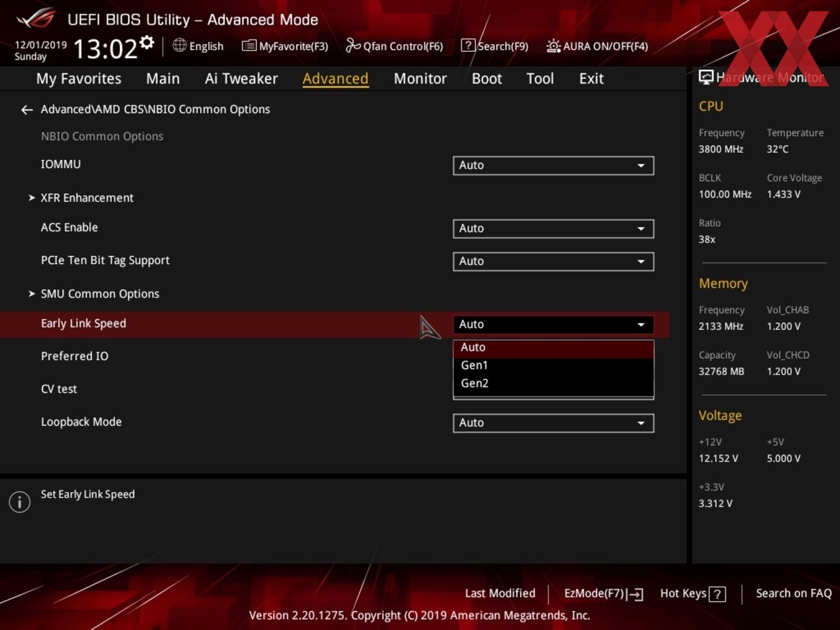840x630 pixels.
Task: Click the date 12/01/2019 Sunday
Action: pos(41,51)
